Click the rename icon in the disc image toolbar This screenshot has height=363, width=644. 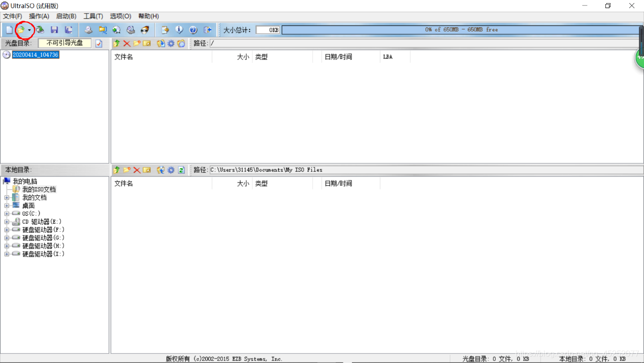[x=147, y=43]
